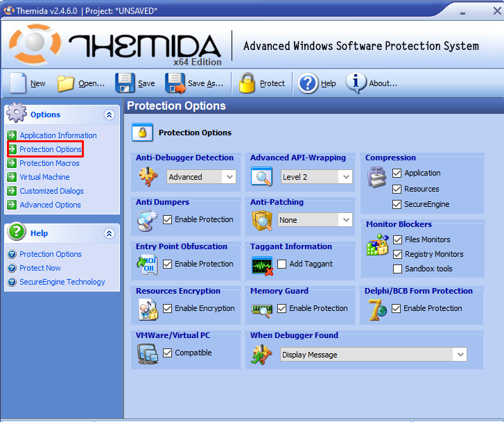This screenshot has height=422, width=504.
Task: Toggle Registry Monitors checkbox
Action: coord(397,254)
